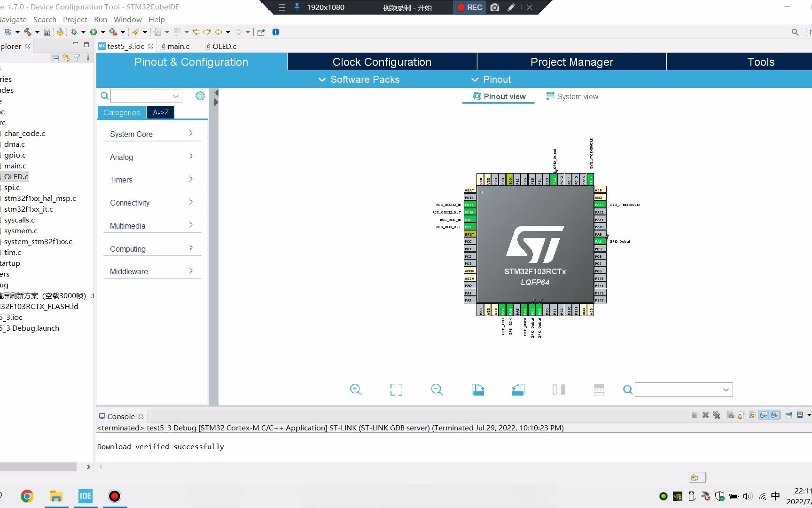812x508 pixels.
Task: Fit the pinout view to window
Action: pos(396,389)
